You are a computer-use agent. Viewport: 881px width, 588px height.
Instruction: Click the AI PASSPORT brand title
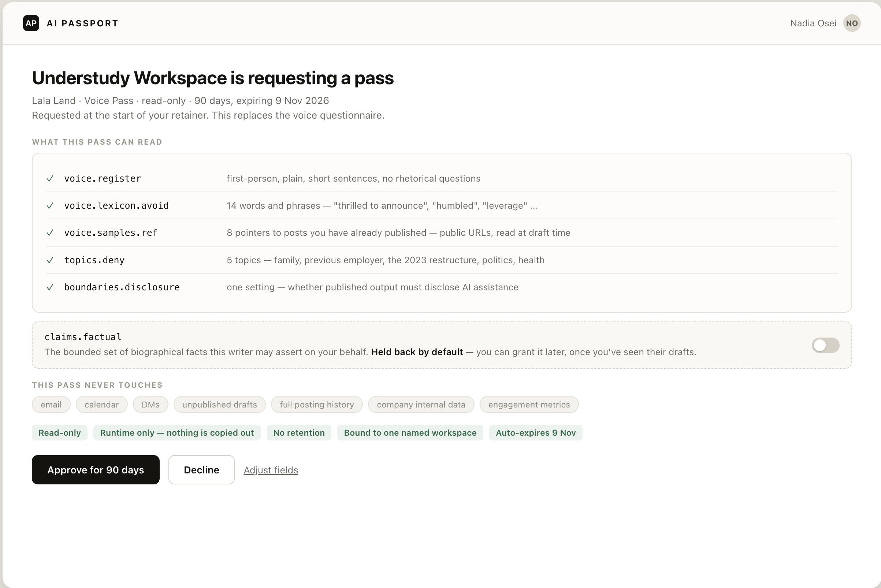[x=82, y=23]
